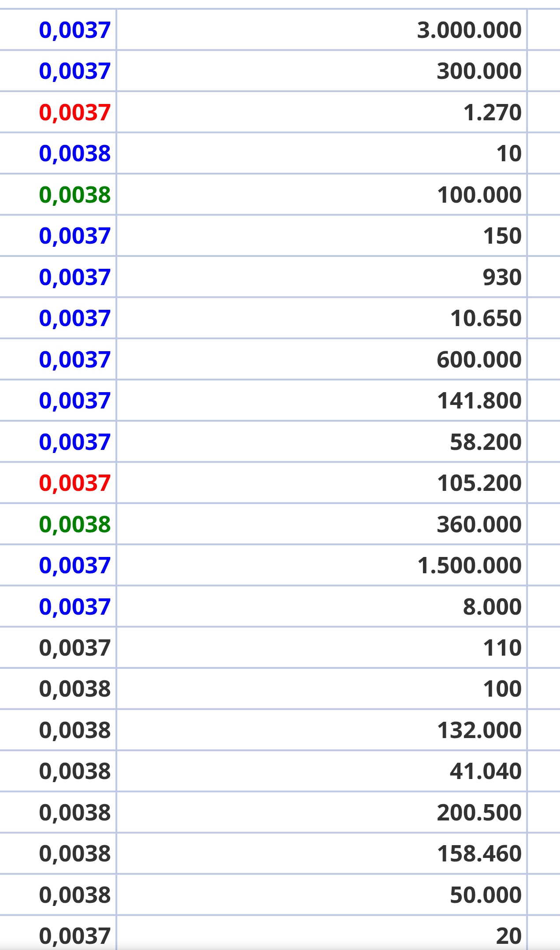Select the green 0,0038 price beside 100.000

point(74,195)
